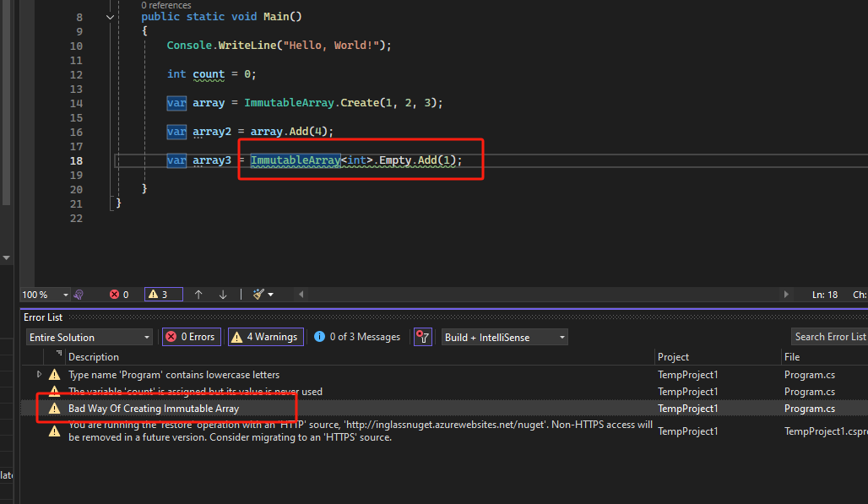Image resolution: width=868 pixels, height=504 pixels.
Task: Go to previous issue with up arrow
Action: pos(198,295)
